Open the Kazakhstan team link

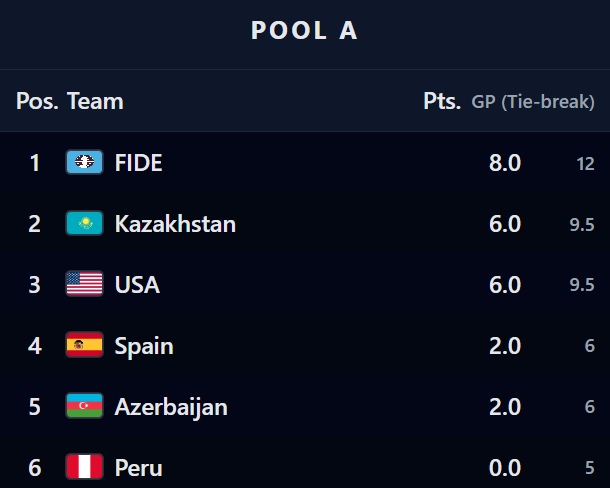pyautogui.click(x=175, y=223)
